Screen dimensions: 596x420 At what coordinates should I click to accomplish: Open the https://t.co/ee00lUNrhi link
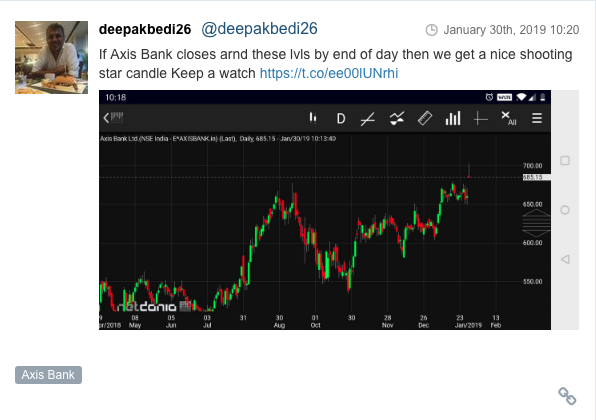tap(329, 73)
